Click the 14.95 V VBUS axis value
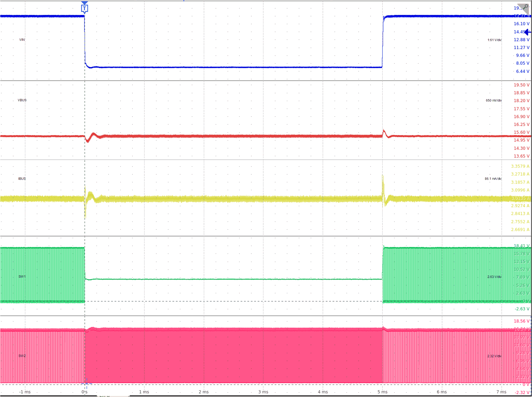The width and height of the screenshot is (532, 397). coord(522,140)
